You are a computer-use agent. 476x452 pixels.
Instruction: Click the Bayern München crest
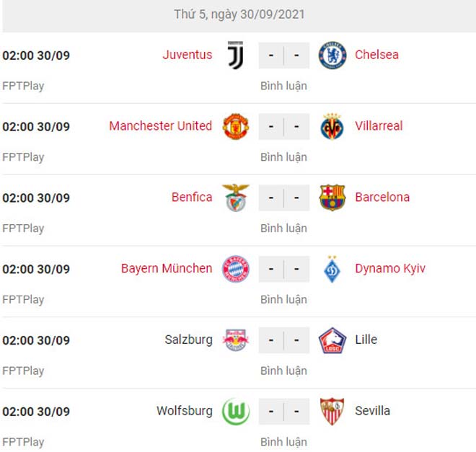(x=236, y=269)
